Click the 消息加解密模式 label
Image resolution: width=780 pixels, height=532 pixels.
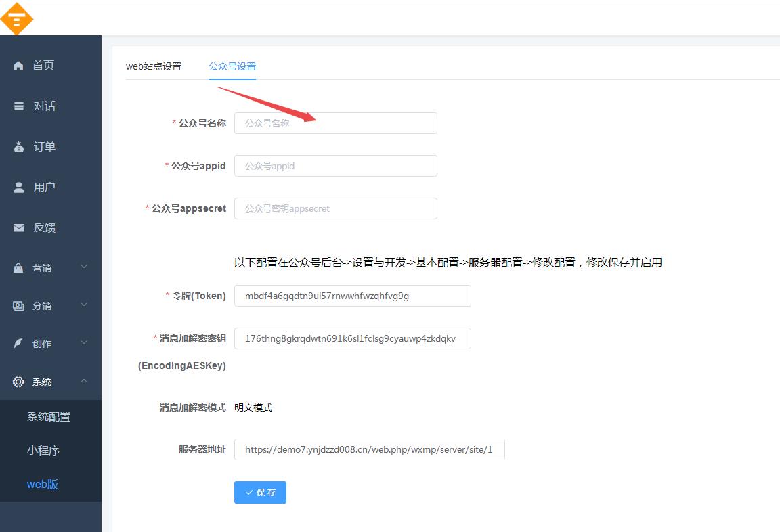(192, 407)
